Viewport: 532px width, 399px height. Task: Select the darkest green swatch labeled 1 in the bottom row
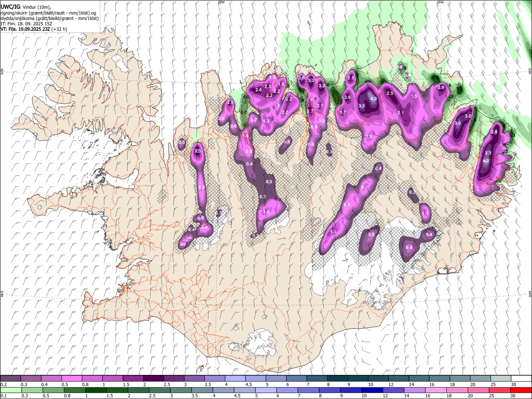(96, 390)
